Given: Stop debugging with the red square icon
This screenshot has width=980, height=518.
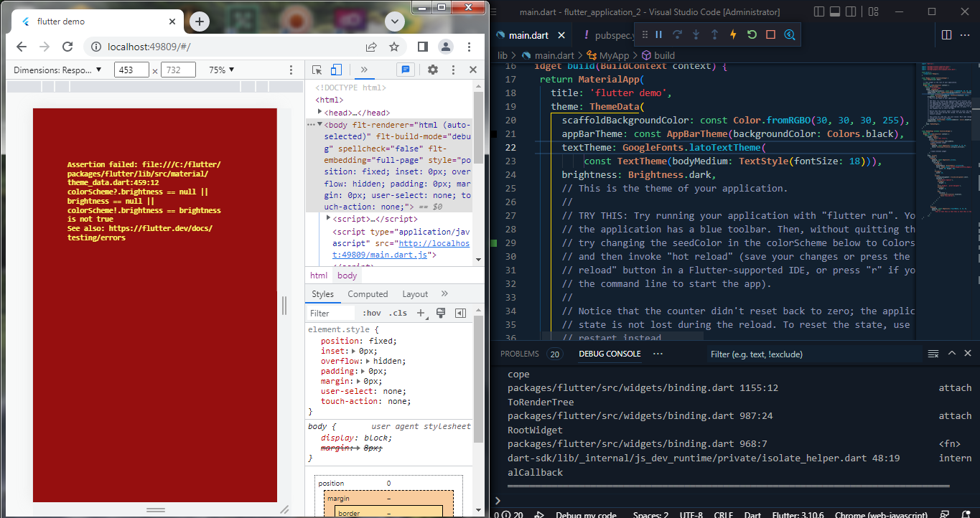Looking at the screenshot, I should tap(770, 34).
